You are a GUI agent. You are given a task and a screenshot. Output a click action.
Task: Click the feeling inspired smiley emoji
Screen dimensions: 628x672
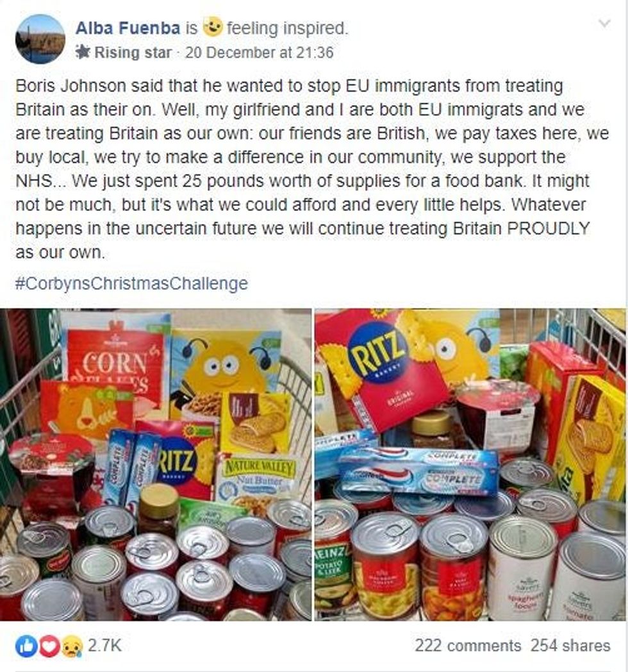point(213,28)
